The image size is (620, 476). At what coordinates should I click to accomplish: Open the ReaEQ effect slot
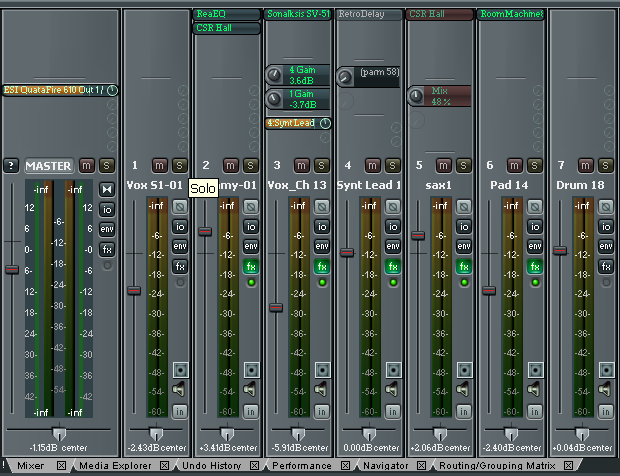coord(226,15)
